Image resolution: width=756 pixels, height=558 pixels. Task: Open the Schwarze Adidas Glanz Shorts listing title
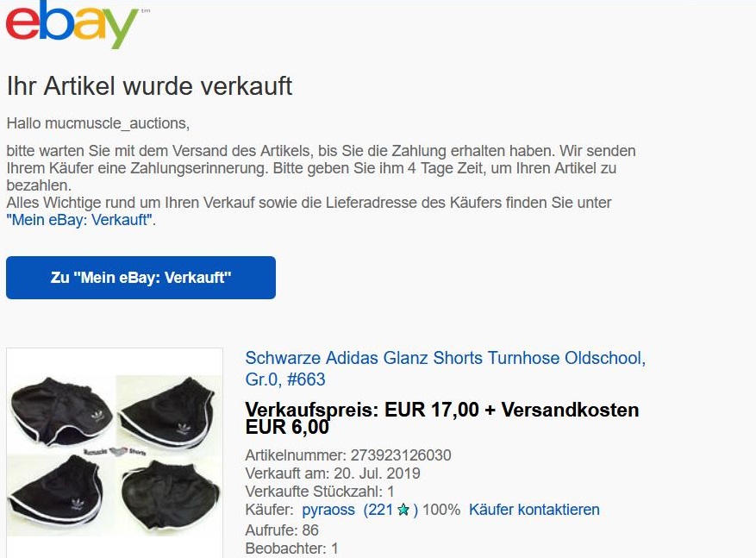[445, 368]
